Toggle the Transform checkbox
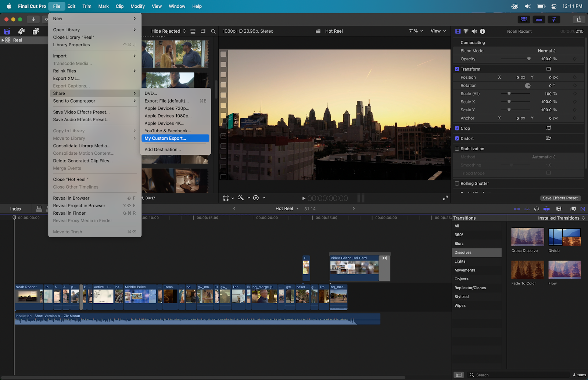Image resolution: width=588 pixels, height=380 pixels. coord(457,69)
